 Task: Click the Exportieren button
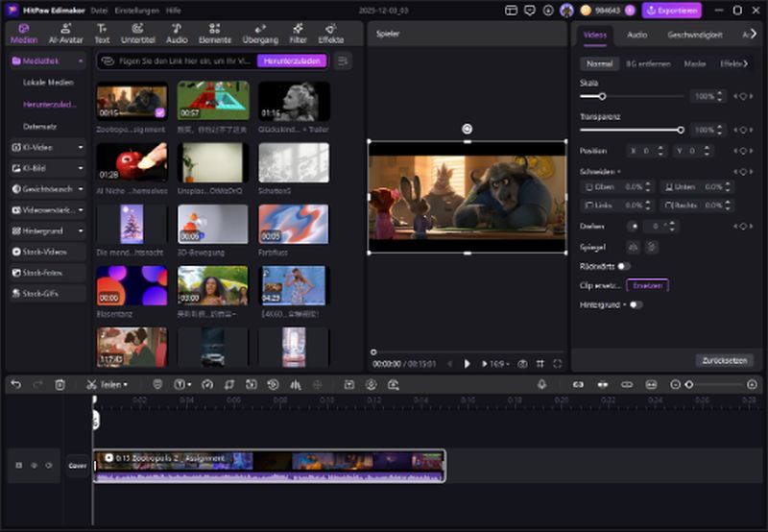click(672, 11)
